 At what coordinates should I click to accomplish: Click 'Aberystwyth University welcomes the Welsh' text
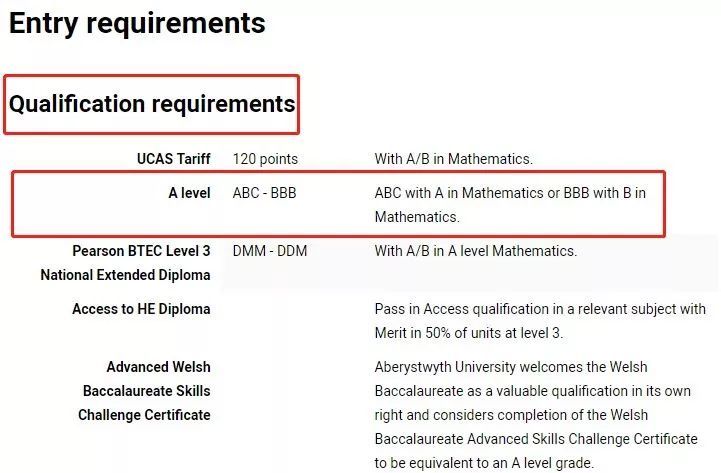[510, 367]
